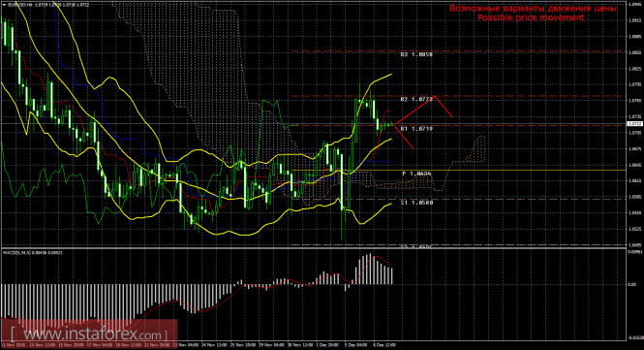Open the chart symbol dropdown arrow
644x350 pixels.
pos(4,5)
